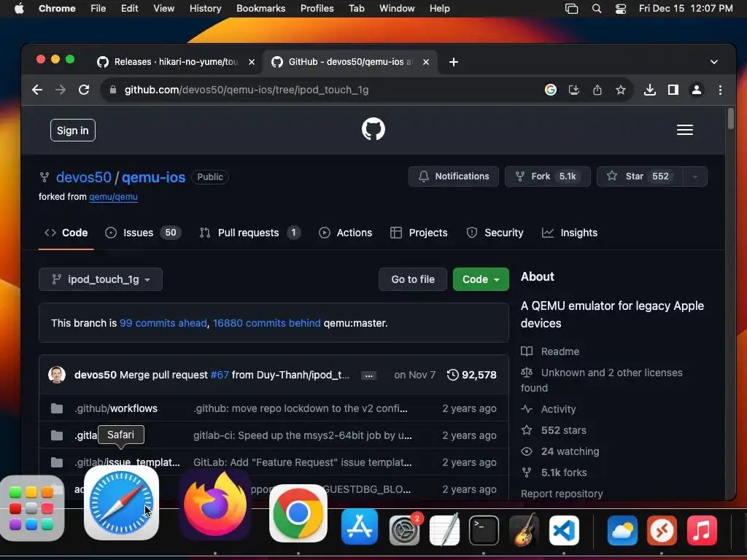
Task: Expand the Chrome tab search chevron
Action: pos(713,62)
